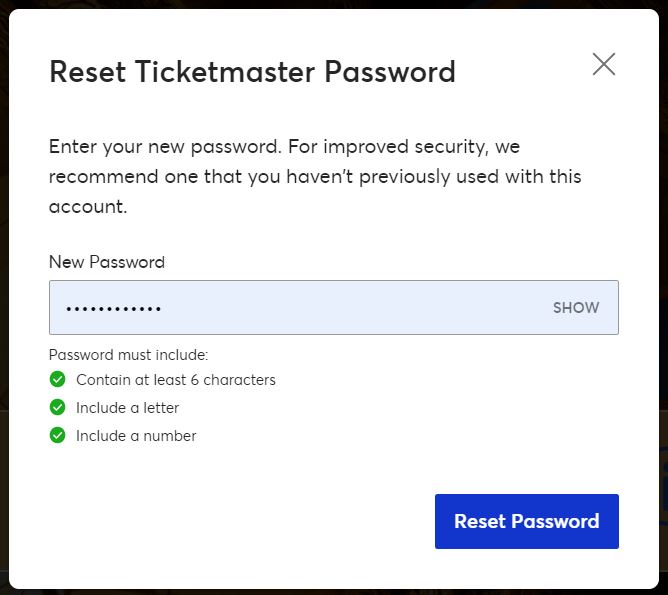Click the word 'account.' ending the description
The width and height of the screenshot is (668, 595).
[88, 207]
